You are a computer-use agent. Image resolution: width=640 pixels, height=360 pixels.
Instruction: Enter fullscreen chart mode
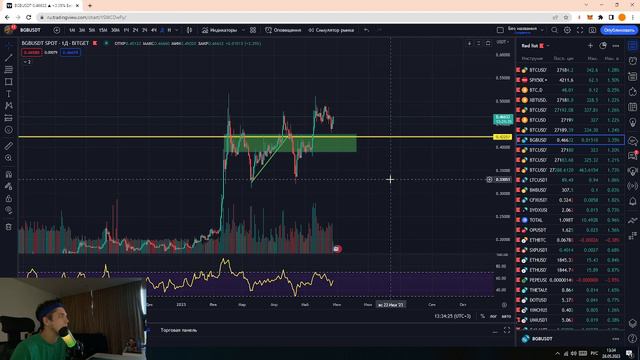(580, 30)
